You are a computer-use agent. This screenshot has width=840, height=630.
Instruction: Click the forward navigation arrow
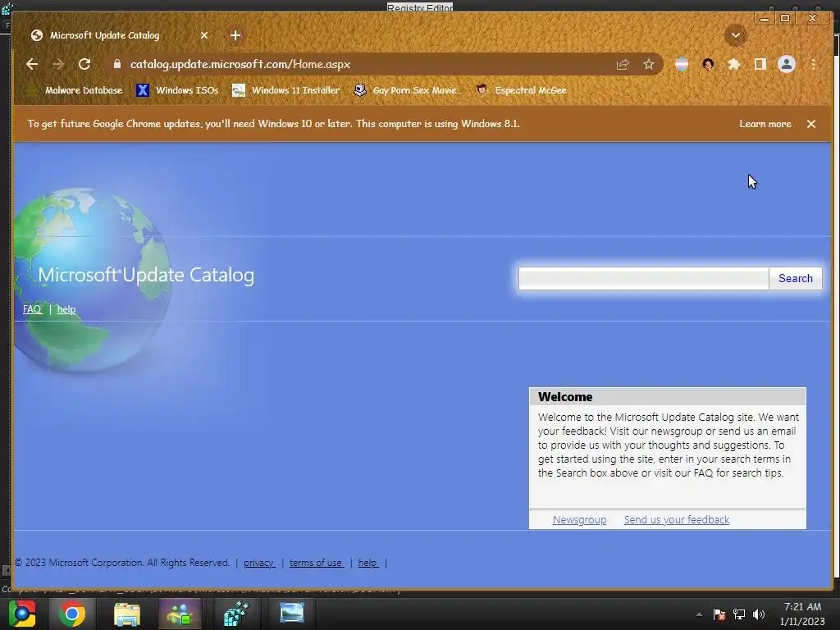tap(58, 64)
